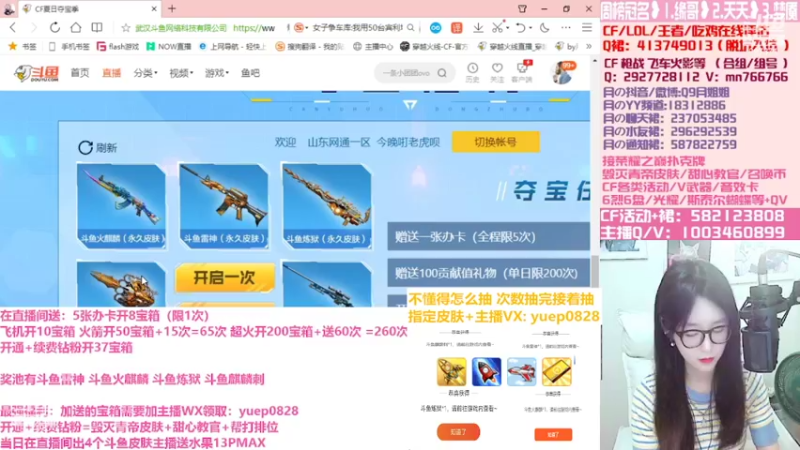Click the 刷新 refresh icon in event panel
The image size is (800, 450).
coord(85,147)
